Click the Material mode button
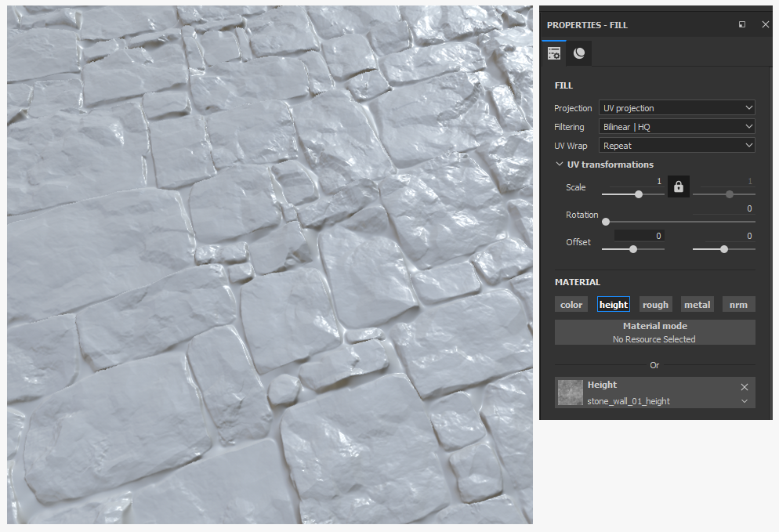Image resolution: width=779 pixels, height=532 pixels. tap(655, 332)
